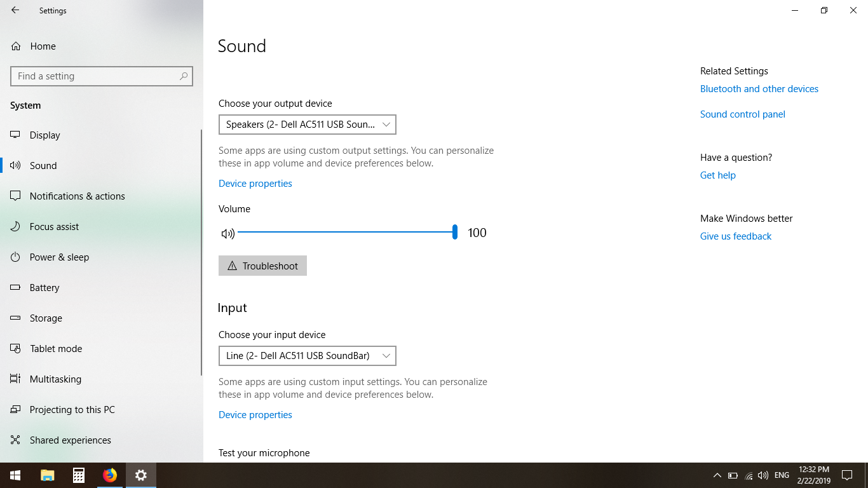Image resolution: width=868 pixels, height=488 pixels.
Task: Click the taskbar clock showing 12:32 PM
Action: coord(814,475)
